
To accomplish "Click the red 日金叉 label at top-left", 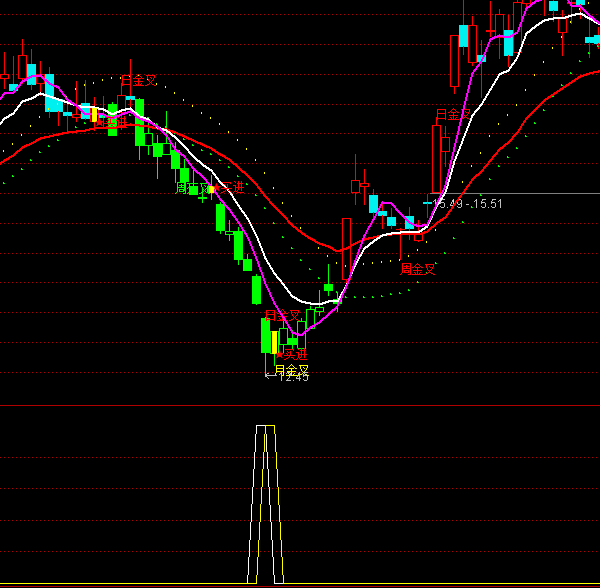I will pyautogui.click(x=138, y=80).
